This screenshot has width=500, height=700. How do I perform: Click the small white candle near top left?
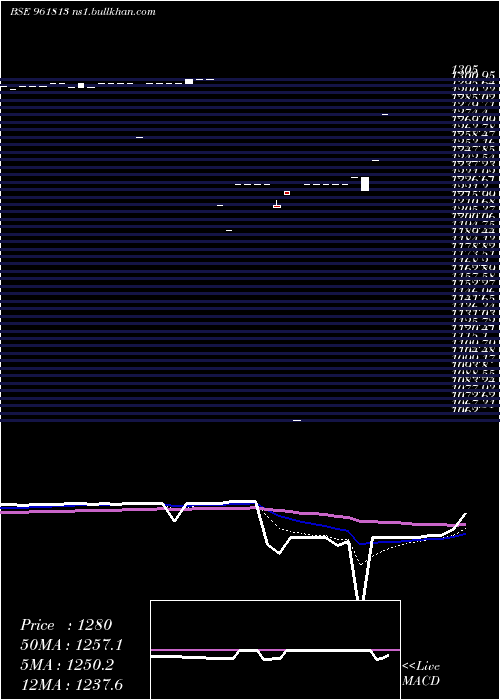tap(81, 85)
